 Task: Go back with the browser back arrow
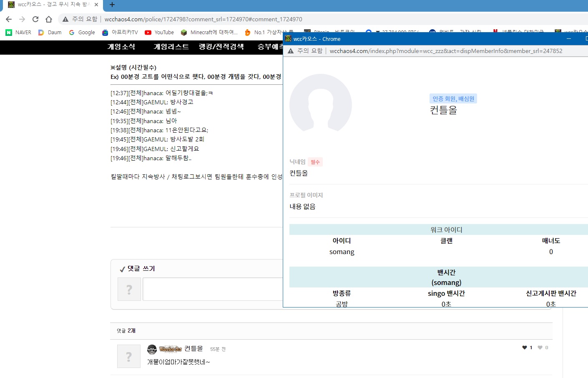coord(9,19)
